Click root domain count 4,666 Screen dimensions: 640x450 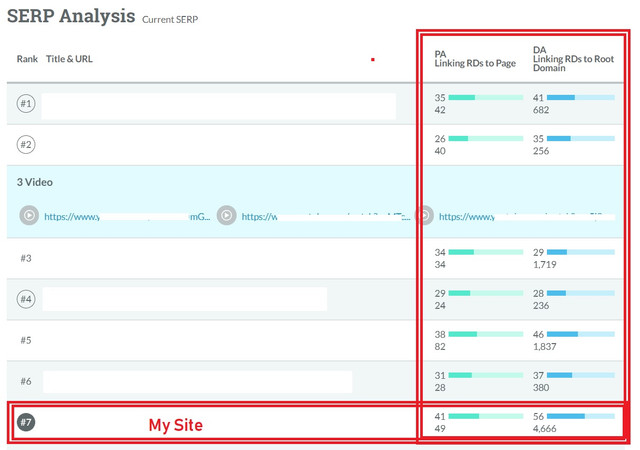click(544, 429)
